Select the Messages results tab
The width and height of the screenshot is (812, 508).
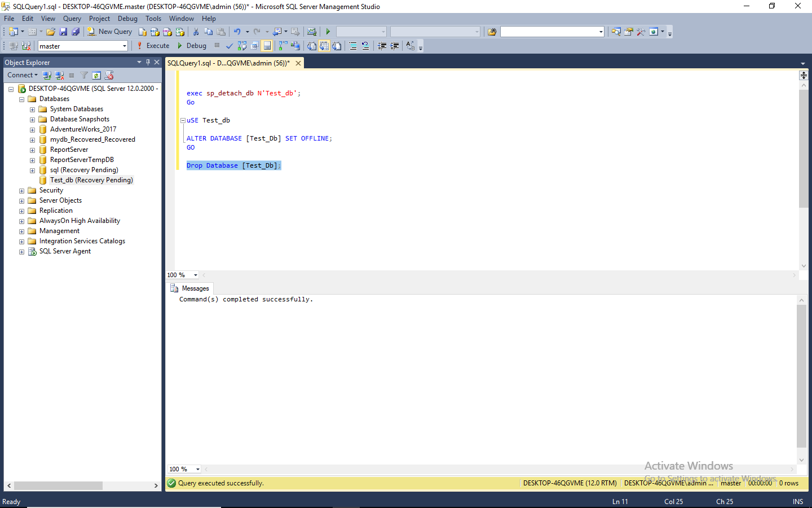(190, 288)
